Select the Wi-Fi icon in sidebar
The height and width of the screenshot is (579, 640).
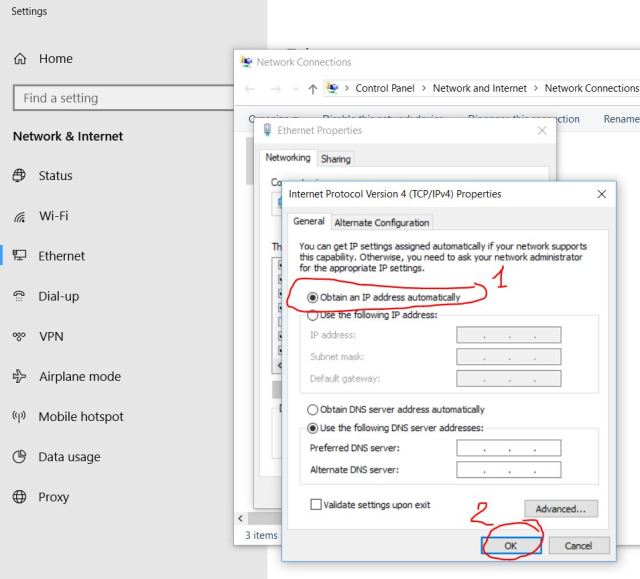[x=19, y=216]
